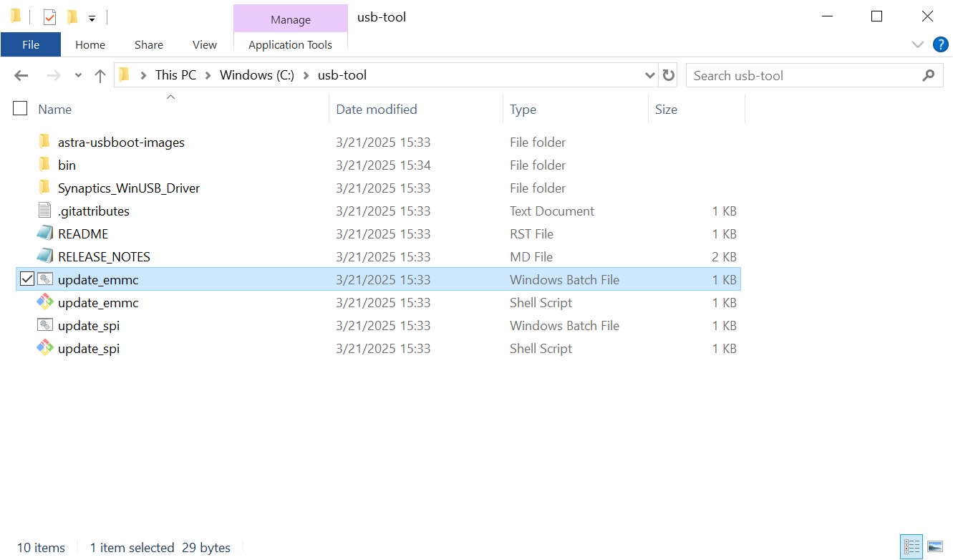Open the update_emmc shell script
Viewport: 953px width, 560px height.
tap(98, 302)
